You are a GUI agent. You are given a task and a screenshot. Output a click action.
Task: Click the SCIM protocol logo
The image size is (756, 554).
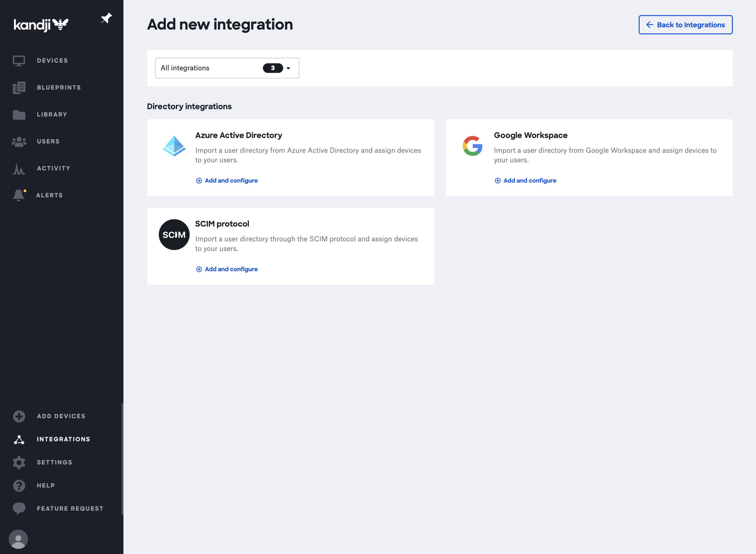(174, 234)
